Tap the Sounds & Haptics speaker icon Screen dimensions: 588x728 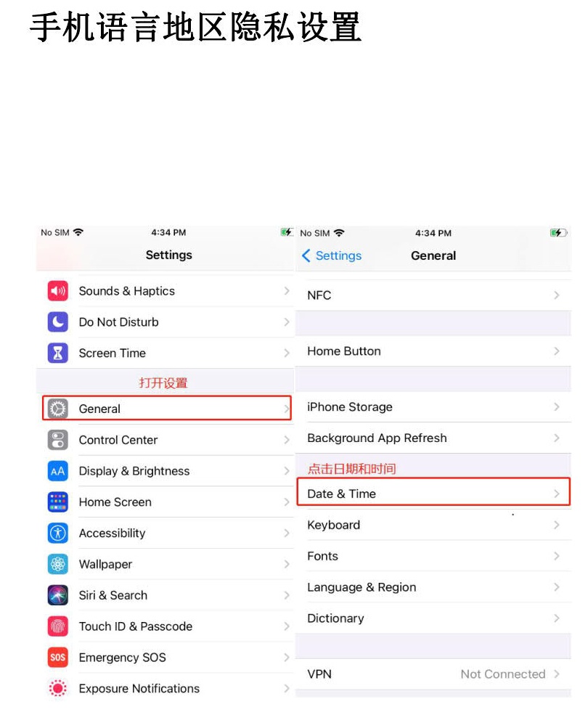coord(57,290)
